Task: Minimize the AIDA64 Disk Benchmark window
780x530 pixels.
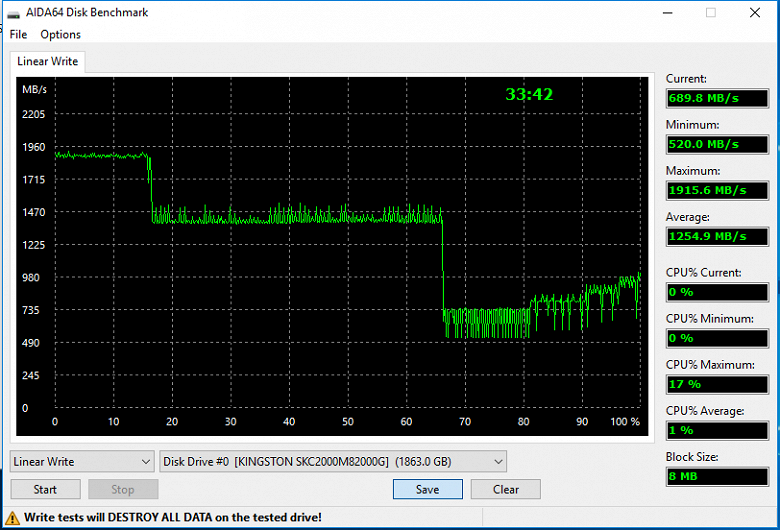Action: (x=668, y=13)
